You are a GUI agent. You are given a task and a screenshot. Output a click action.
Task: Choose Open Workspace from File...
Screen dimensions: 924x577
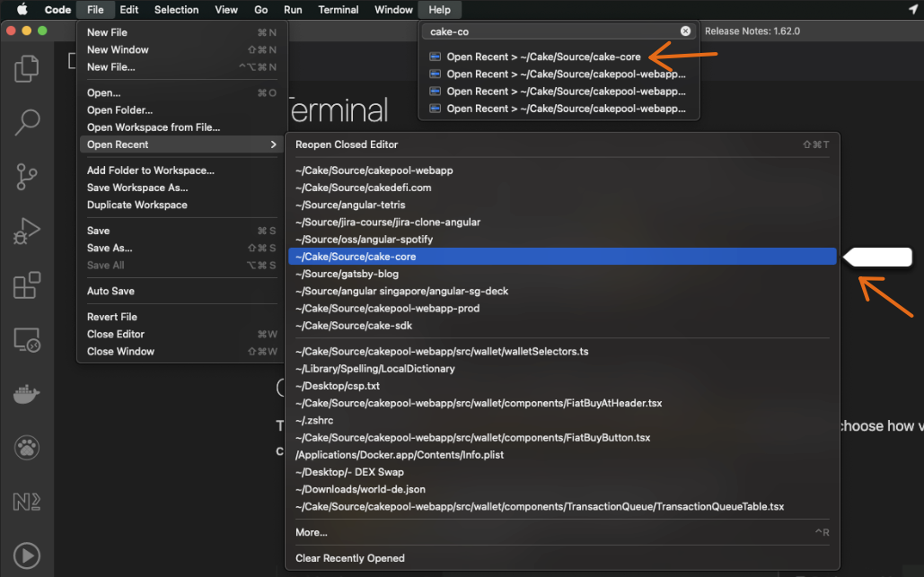[x=181, y=127]
